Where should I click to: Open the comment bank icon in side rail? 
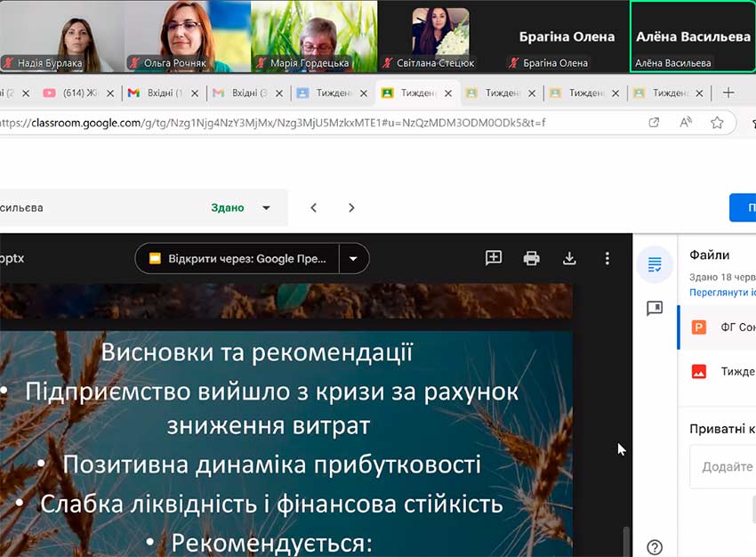[x=655, y=308]
